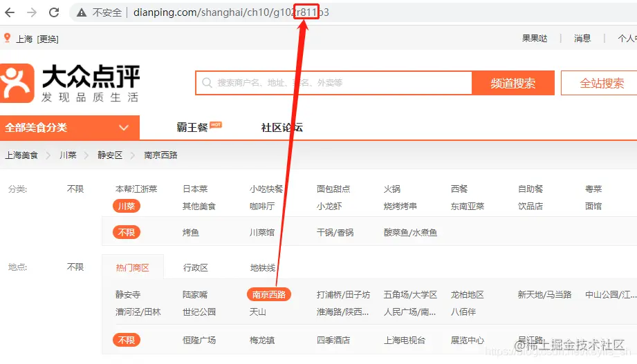
Task: Select the 西餐 category
Action: (x=459, y=189)
